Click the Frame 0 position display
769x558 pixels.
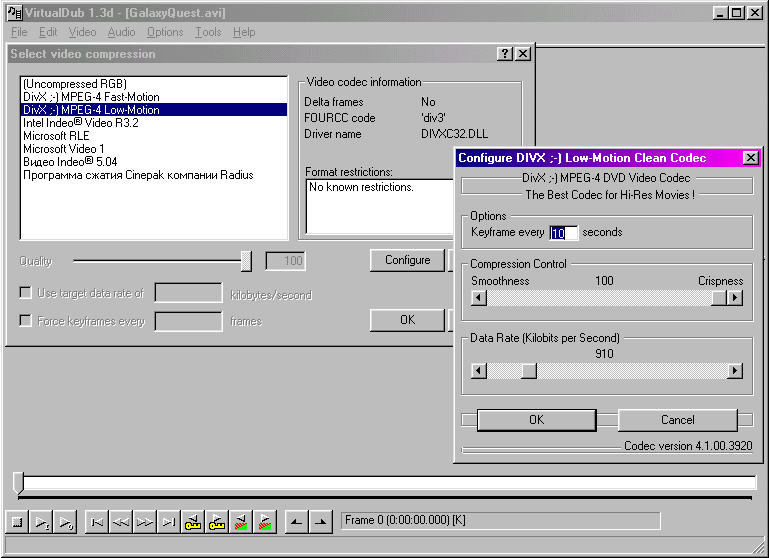(500, 520)
